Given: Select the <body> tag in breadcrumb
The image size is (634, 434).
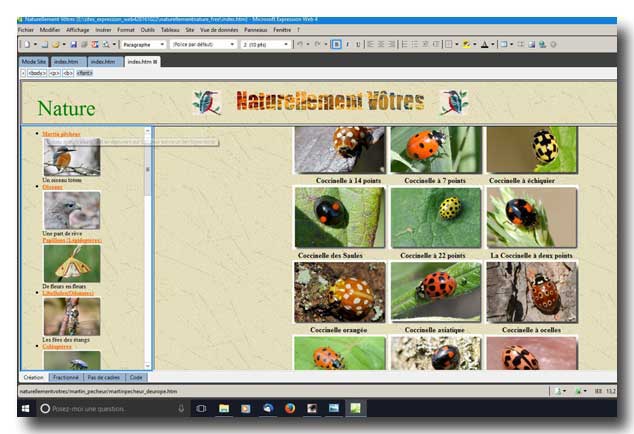Looking at the screenshot, I should click(x=37, y=73).
